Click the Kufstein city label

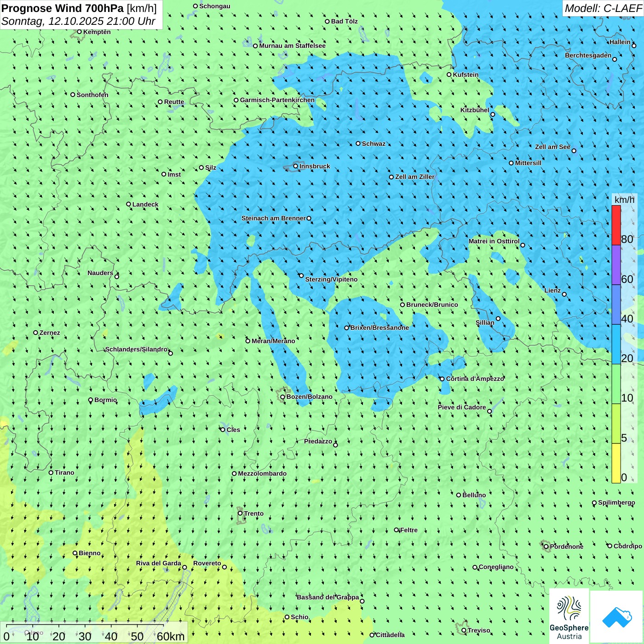click(466, 75)
